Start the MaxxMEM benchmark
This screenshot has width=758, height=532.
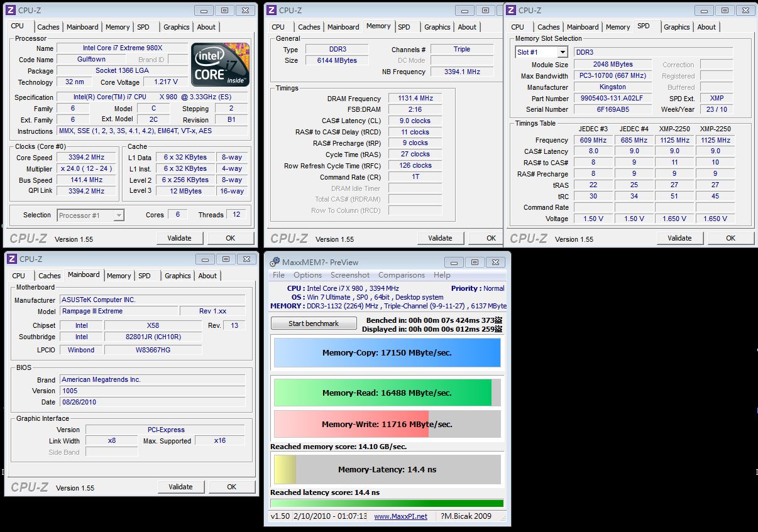coord(314,323)
